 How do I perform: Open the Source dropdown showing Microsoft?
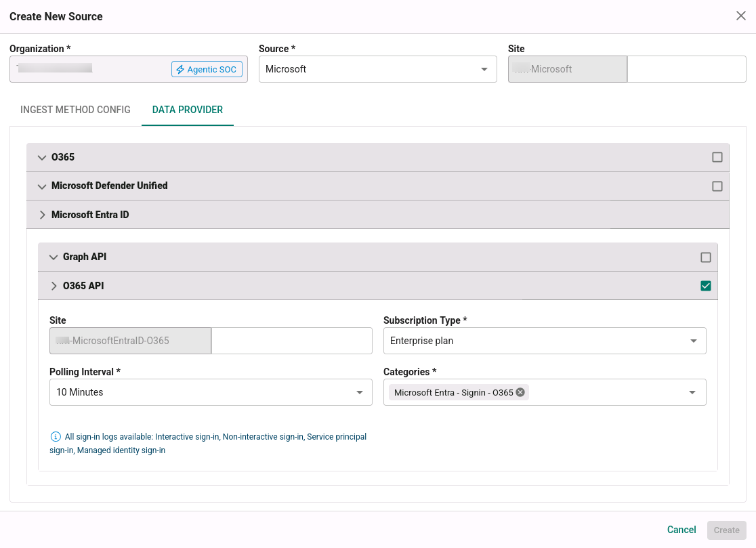(x=377, y=69)
